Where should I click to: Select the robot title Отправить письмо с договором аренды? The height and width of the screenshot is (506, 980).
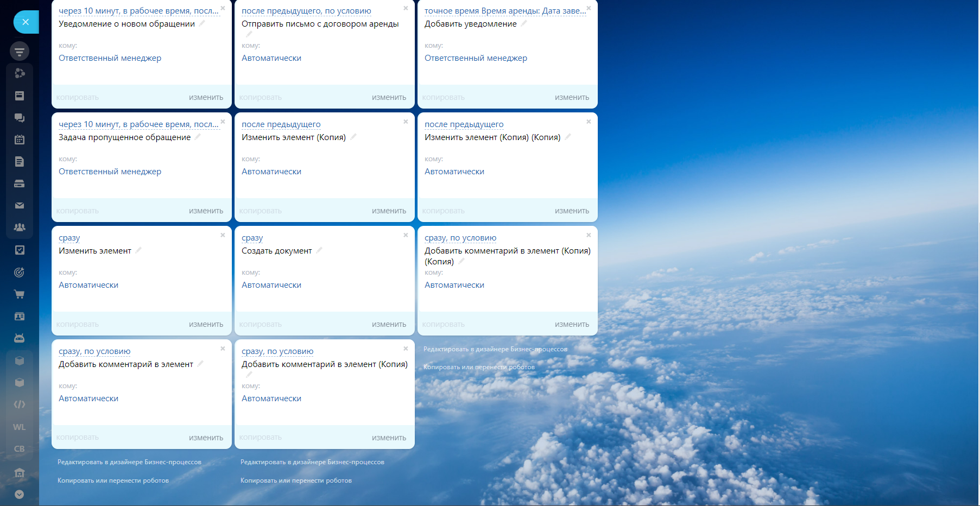[x=320, y=24]
